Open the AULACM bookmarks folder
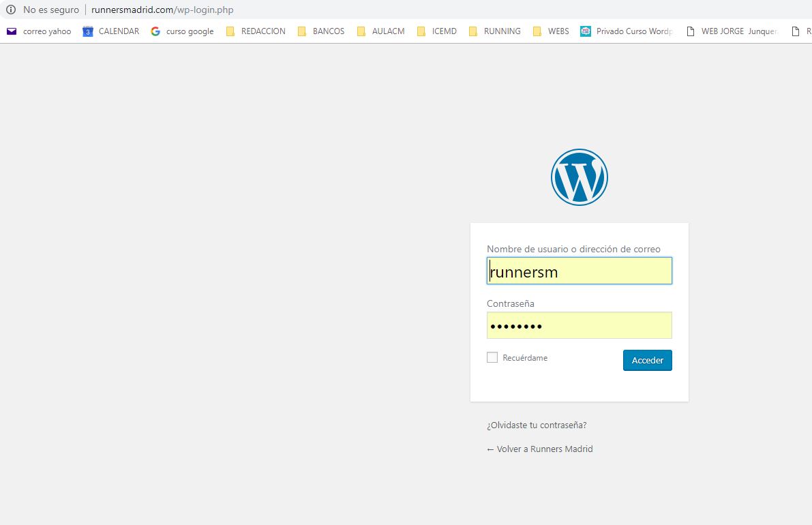This screenshot has height=525, width=812. [380, 31]
